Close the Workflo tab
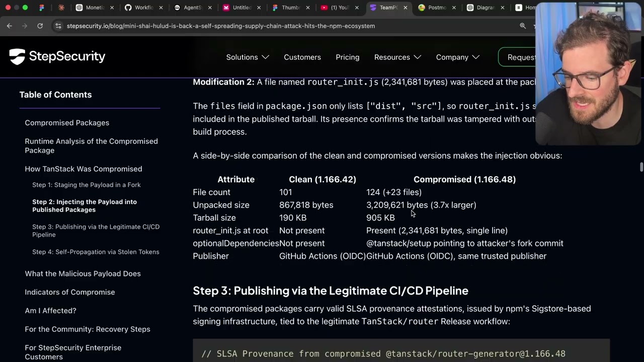644x362 pixels. coord(162,8)
